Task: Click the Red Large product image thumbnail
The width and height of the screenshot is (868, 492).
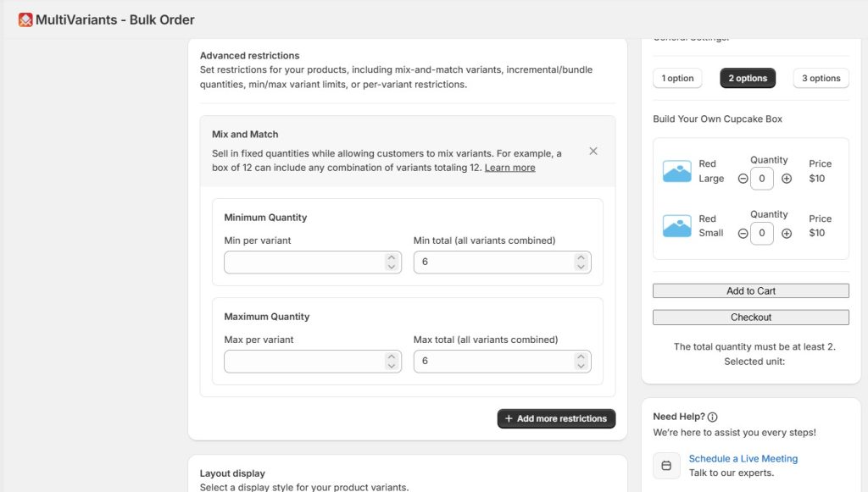Action: (676, 171)
